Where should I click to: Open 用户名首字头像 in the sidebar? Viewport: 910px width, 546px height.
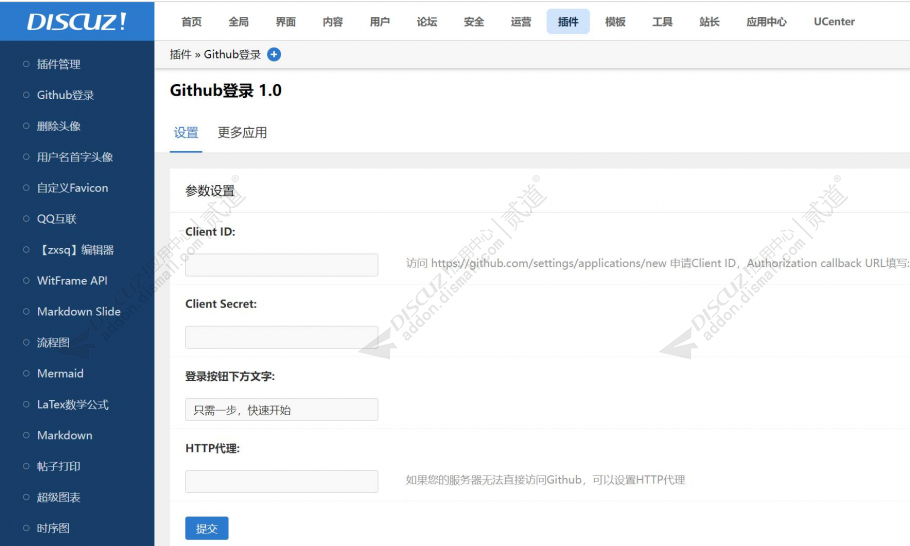pyautogui.click(x=75, y=157)
